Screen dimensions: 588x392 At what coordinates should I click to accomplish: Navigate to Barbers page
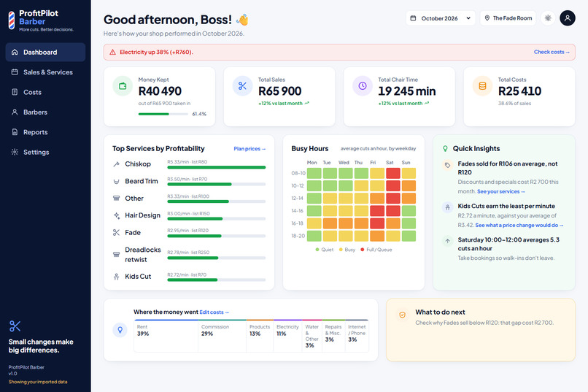[x=45, y=112]
